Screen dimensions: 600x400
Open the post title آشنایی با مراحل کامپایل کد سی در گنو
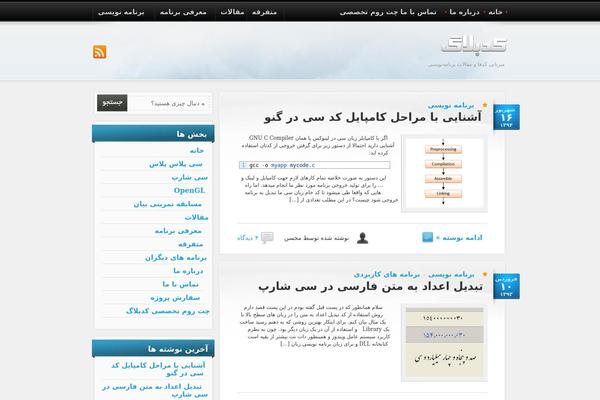[373, 118]
